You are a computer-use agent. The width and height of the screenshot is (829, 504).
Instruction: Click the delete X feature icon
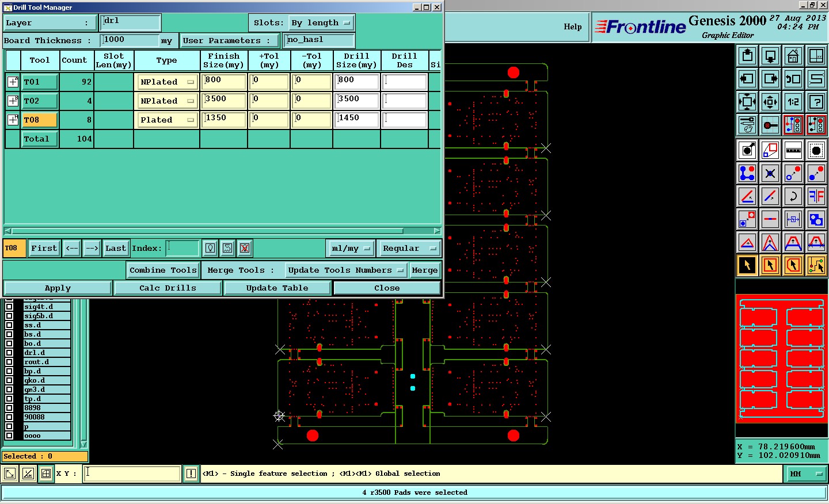[770, 173]
